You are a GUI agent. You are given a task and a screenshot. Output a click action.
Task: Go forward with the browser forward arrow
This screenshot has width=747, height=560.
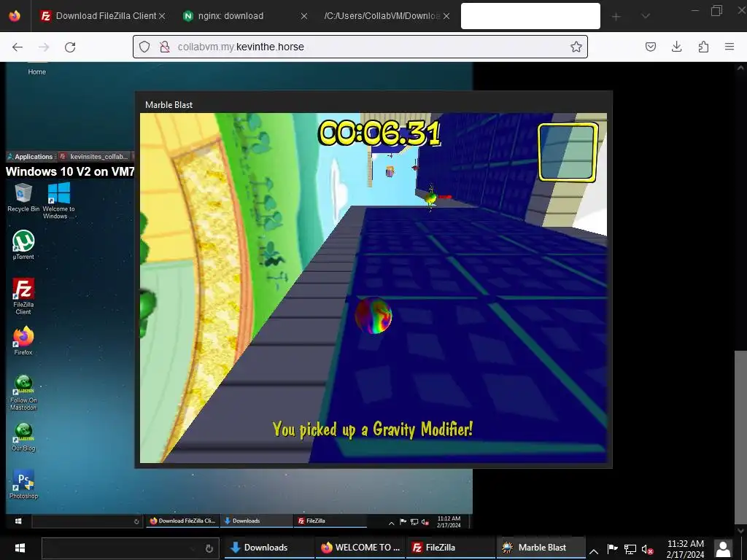pos(44,47)
